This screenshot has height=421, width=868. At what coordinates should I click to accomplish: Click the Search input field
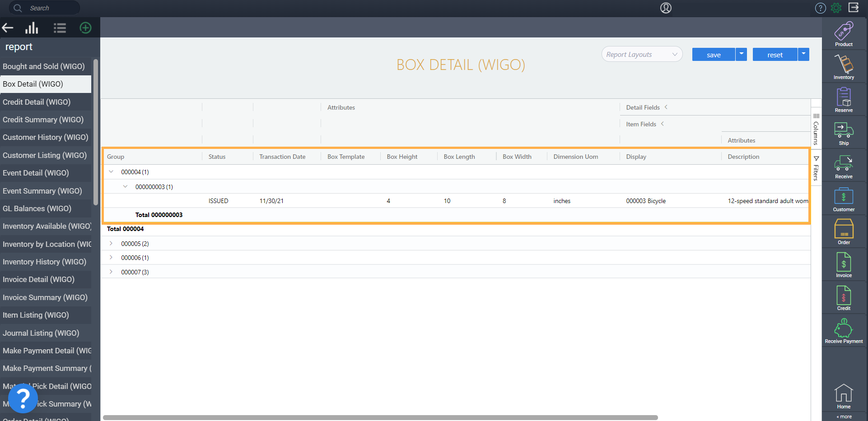[x=44, y=8]
